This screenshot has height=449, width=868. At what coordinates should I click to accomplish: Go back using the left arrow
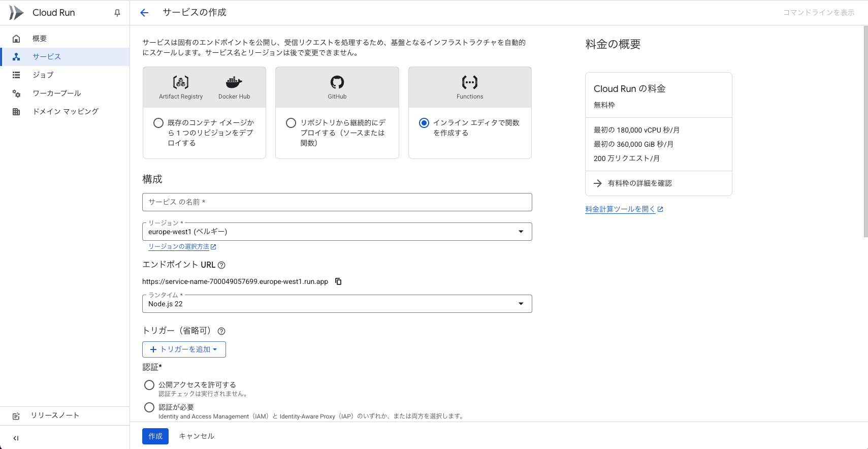(144, 13)
